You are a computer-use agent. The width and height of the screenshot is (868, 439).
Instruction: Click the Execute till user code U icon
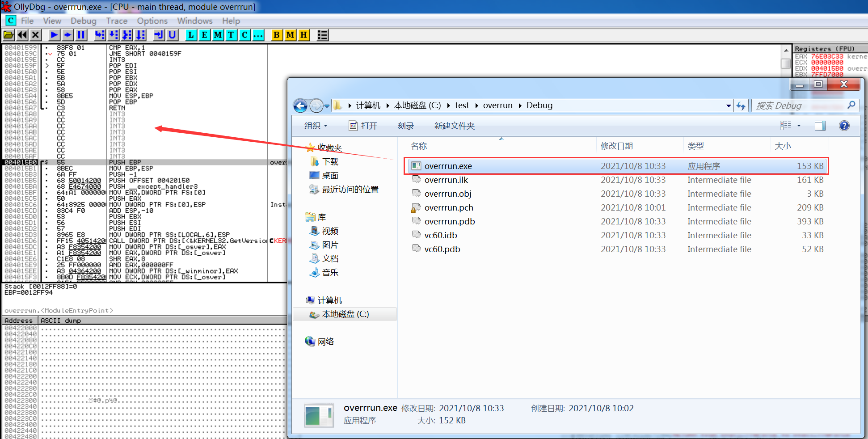pyautogui.click(x=172, y=35)
